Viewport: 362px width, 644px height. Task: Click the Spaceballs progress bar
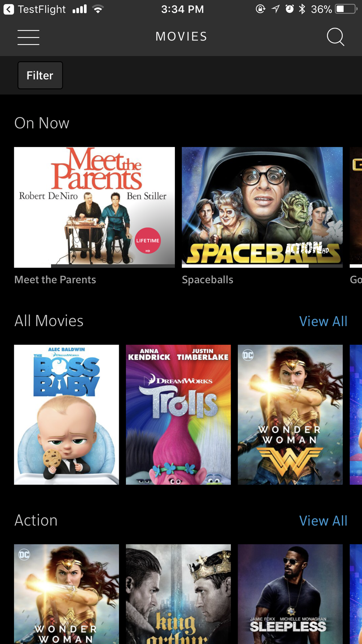click(x=262, y=266)
